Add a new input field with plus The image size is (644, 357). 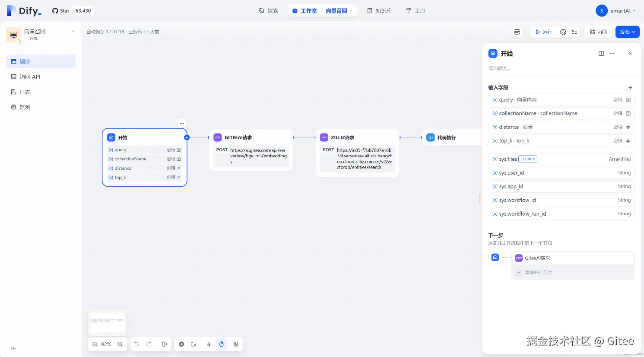pos(630,88)
